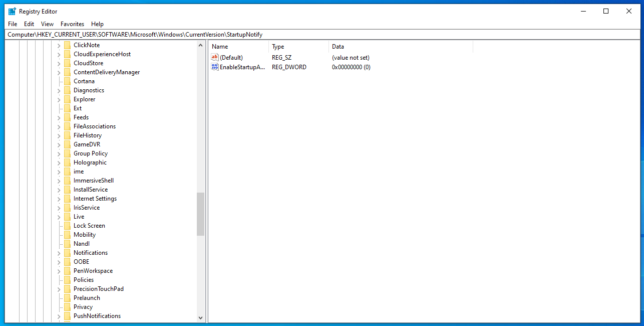Screen dimensions: 644x326
Task: Open the Help menu
Action: (97, 24)
